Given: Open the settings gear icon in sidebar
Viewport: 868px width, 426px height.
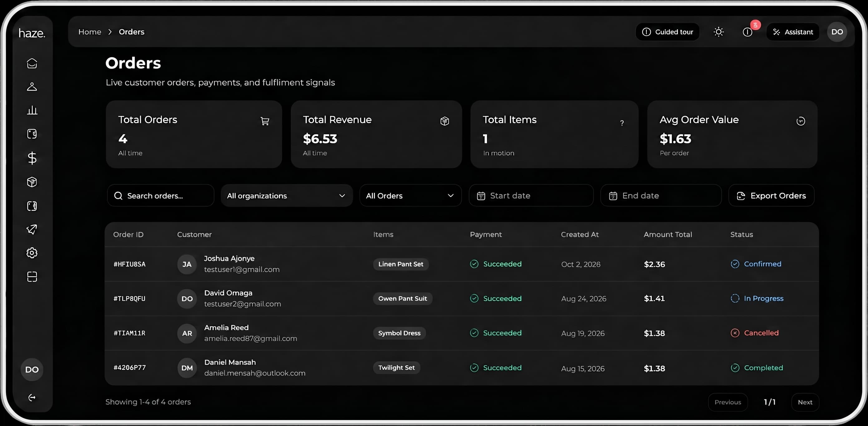Looking at the screenshot, I should tap(32, 253).
